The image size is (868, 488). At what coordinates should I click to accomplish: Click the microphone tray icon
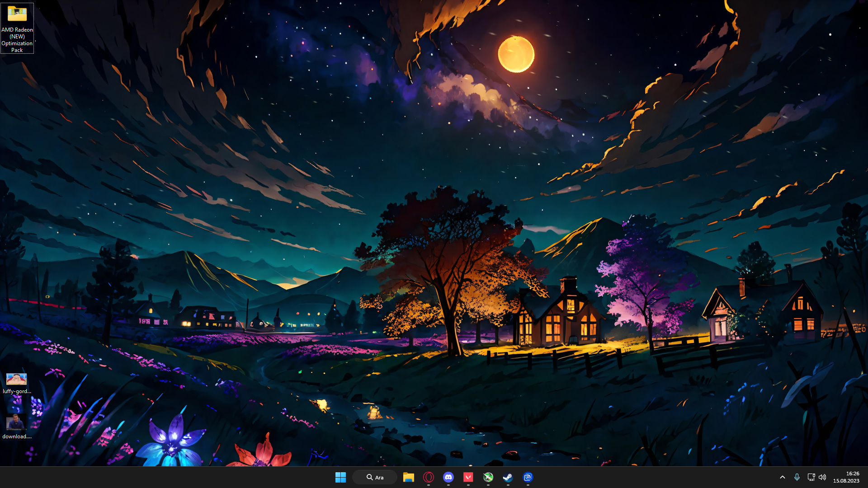click(x=797, y=477)
